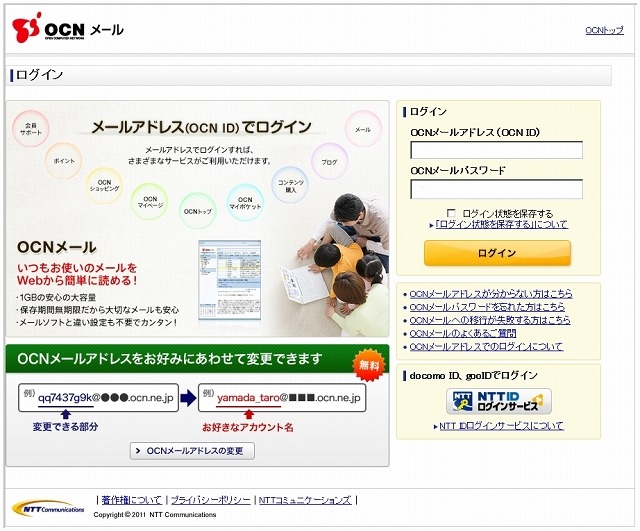Click the 会員サポート bubble
This screenshot has width=640, height=531.
[x=31, y=129]
